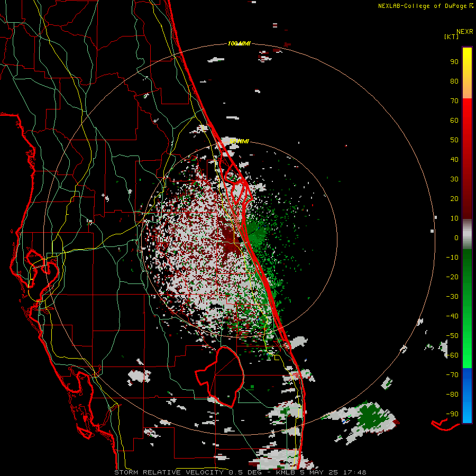Image resolution: width=476 pixels, height=476 pixels.
Task: Click the positive 40 value on the velocity scale
Action: click(454, 159)
